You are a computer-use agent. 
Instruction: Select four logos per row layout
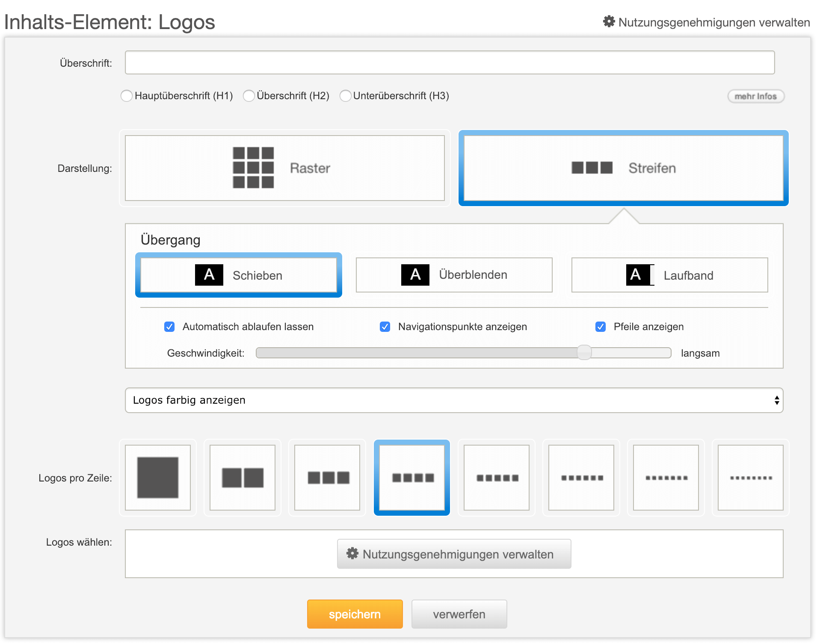pyautogui.click(x=412, y=478)
